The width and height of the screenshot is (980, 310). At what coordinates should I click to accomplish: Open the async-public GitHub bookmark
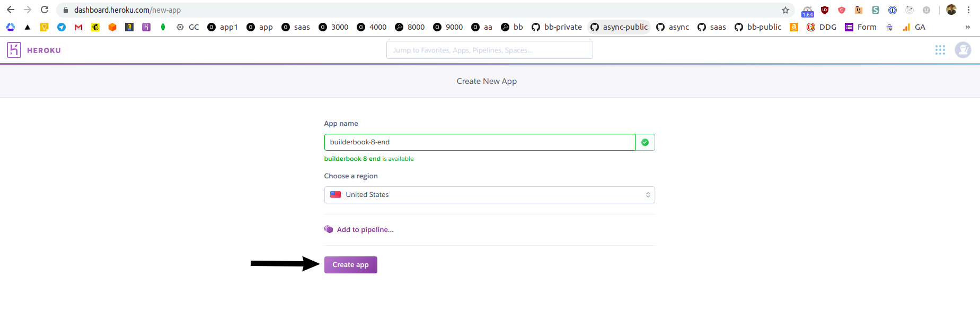pyautogui.click(x=619, y=27)
